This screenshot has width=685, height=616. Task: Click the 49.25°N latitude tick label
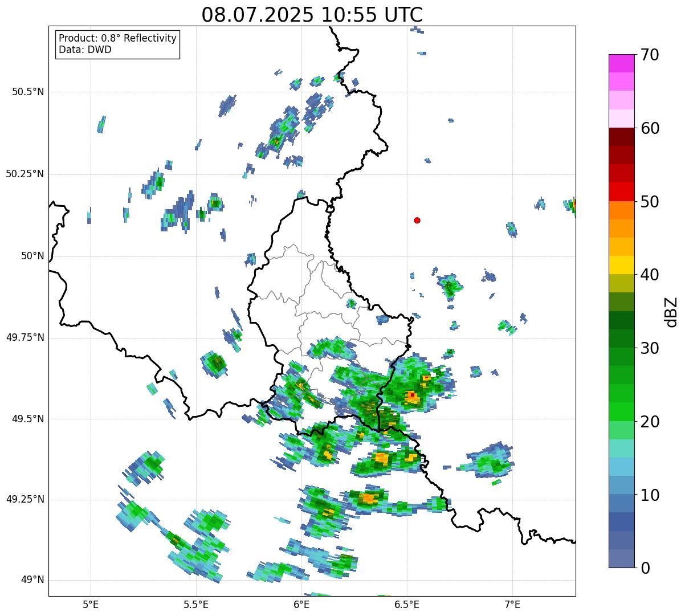tap(25, 500)
